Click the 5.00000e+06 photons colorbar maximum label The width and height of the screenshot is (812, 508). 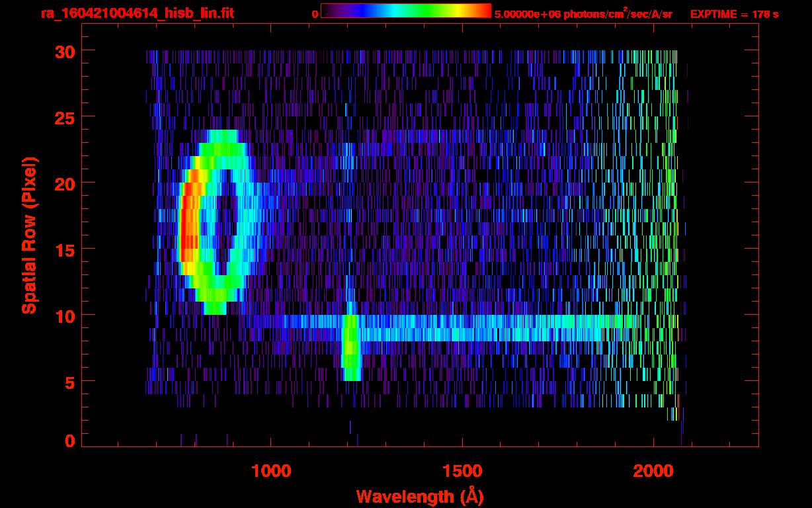(583, 14)
